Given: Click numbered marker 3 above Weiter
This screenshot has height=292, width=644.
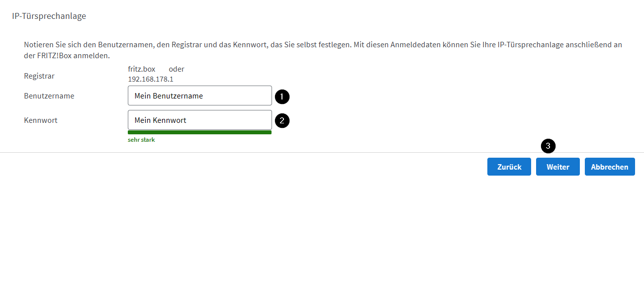Looking at the screenshot, I should (548, 146).
